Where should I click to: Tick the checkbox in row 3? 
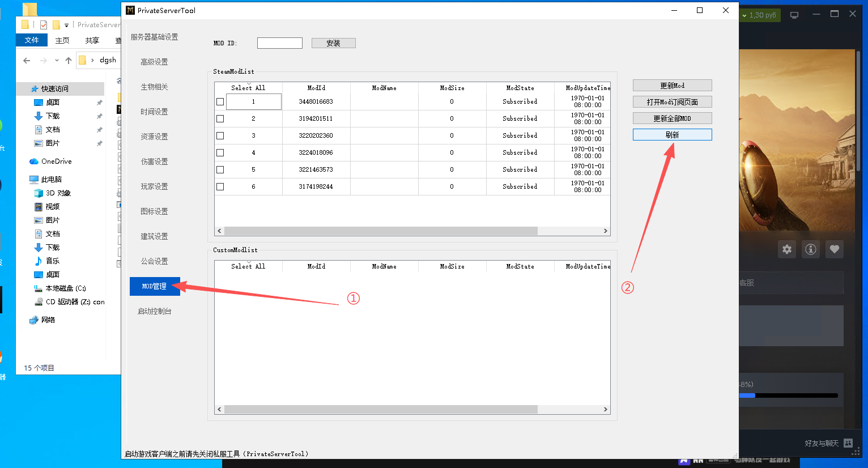tap(220, 136)
